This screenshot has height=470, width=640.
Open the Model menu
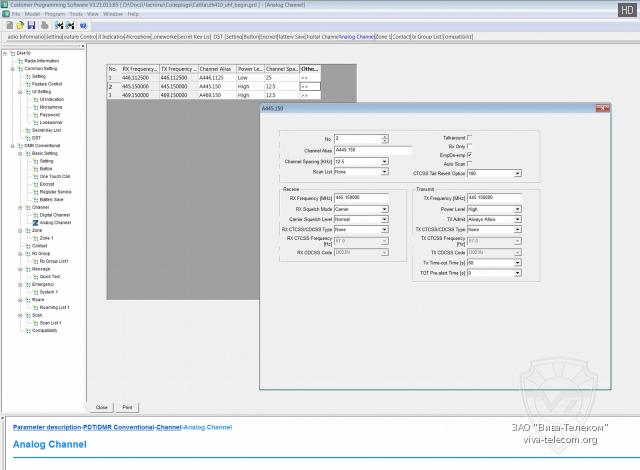tap(32, 14)
